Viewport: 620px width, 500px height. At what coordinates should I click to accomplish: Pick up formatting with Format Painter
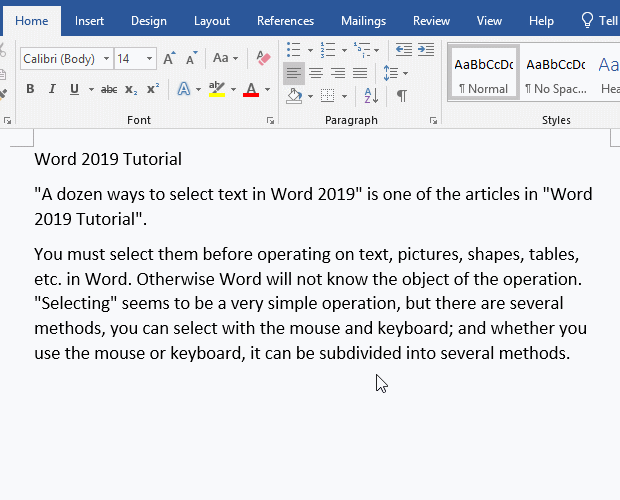3,94
